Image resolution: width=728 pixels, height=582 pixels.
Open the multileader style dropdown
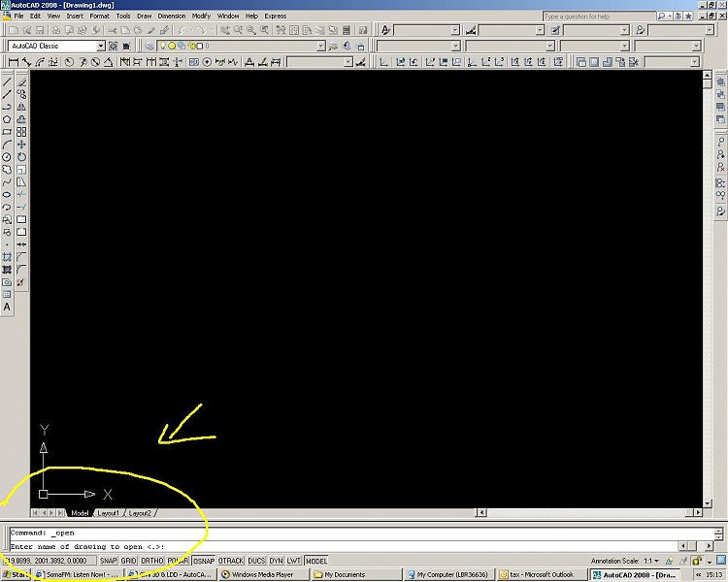click(x=710, y=30)
